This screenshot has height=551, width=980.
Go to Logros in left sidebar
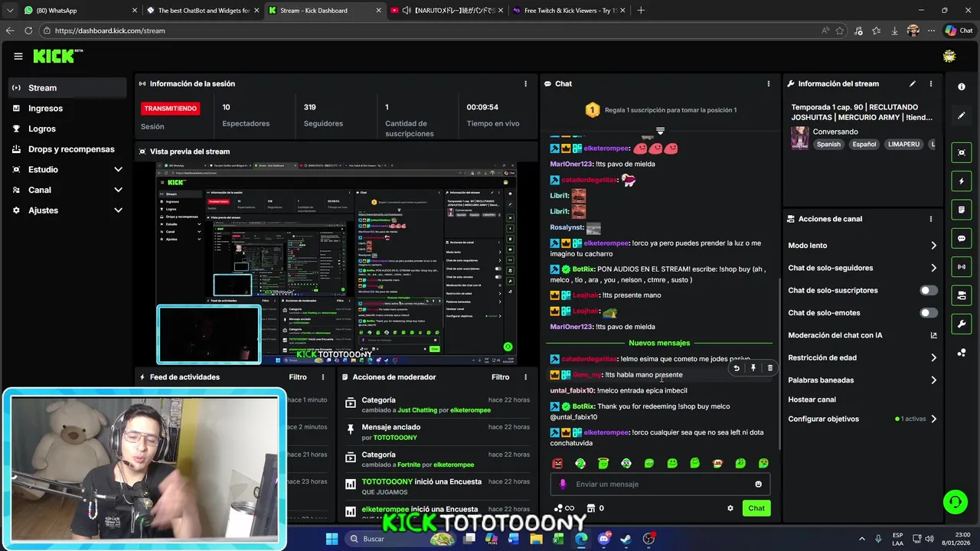click(68, 129)
